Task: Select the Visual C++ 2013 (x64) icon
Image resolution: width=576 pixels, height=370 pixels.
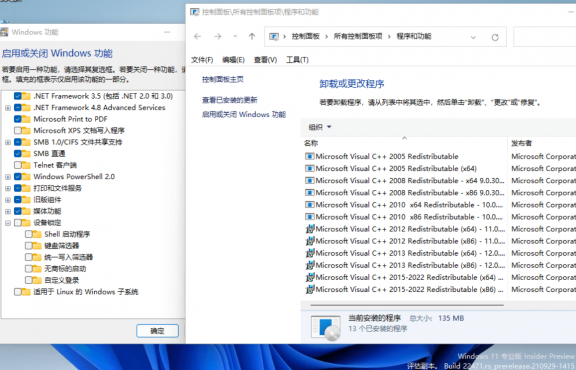Action: 310,253
